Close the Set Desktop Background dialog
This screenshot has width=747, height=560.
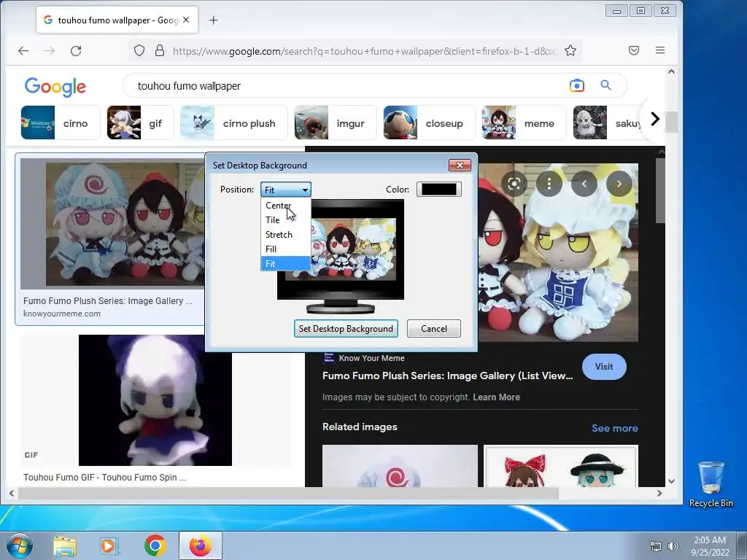point(460,166)
